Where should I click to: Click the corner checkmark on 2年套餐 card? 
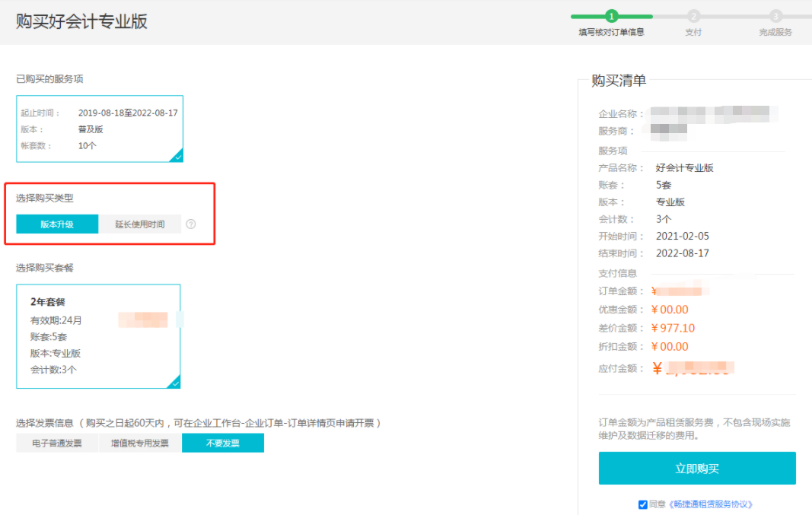click(x=174, y=383)
